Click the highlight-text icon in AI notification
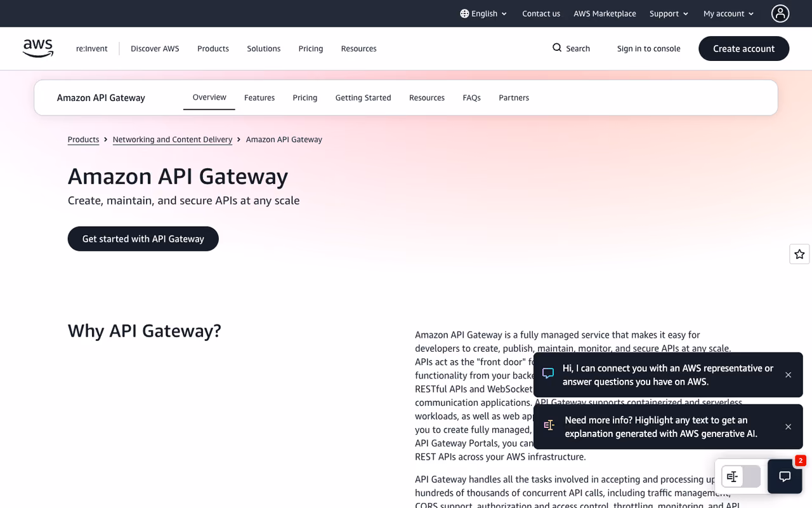812x508 pixels. [549, 425]
